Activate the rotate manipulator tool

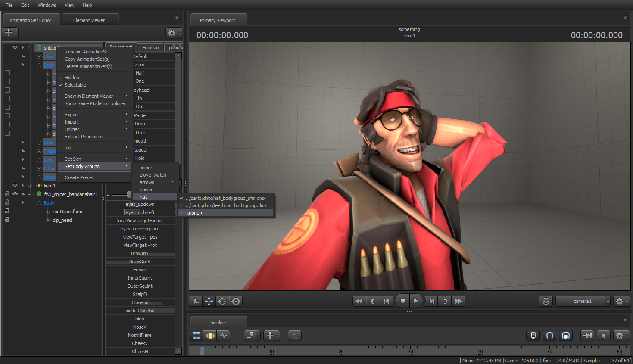(x=222, y=301)
